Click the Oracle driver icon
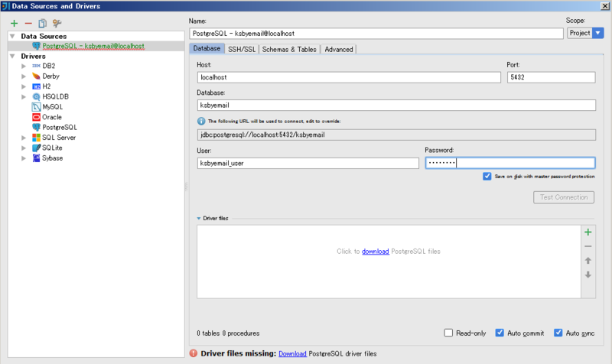Screen dimensions: 612x364 (x=36, y=117)
